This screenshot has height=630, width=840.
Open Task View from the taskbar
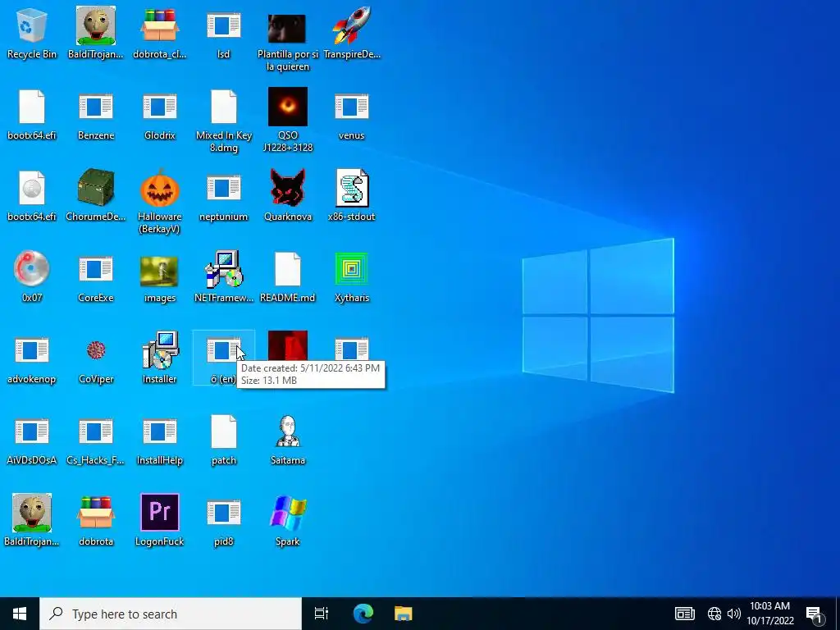[321, 614]
